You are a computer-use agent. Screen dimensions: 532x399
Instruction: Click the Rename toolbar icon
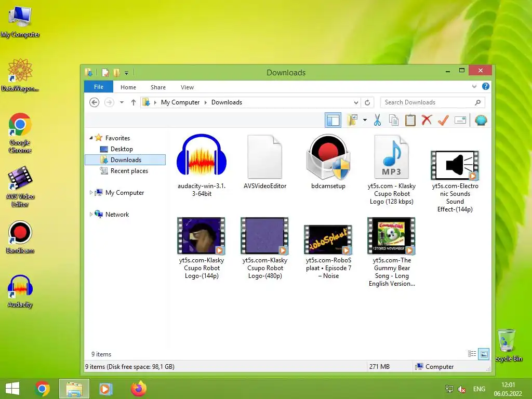[460, 120]
